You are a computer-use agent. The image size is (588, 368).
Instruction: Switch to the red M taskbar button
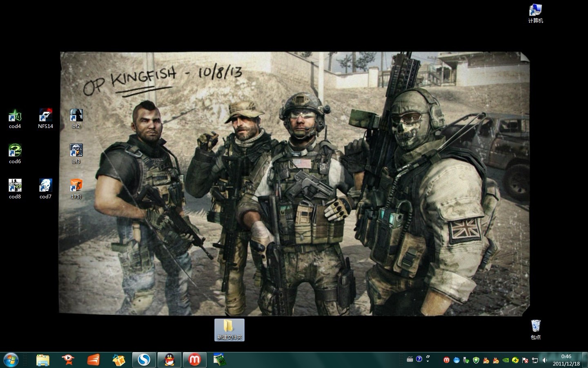194,360
